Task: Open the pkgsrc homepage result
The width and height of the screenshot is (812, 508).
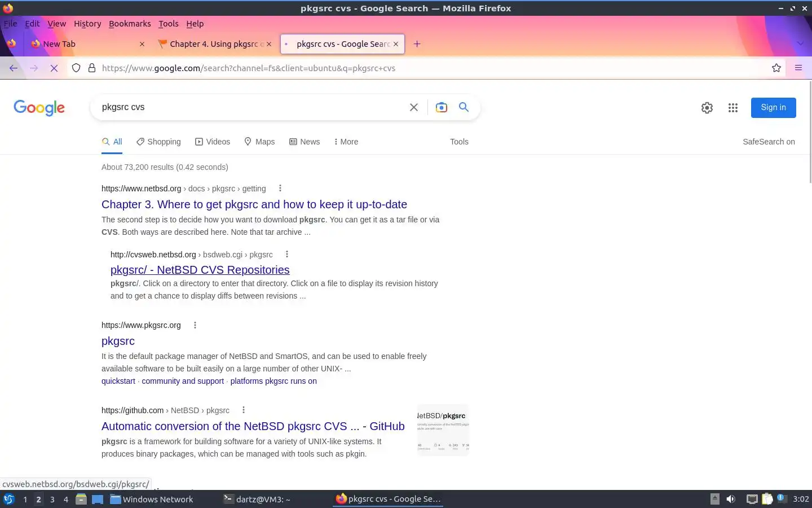Action: point(118,341)
